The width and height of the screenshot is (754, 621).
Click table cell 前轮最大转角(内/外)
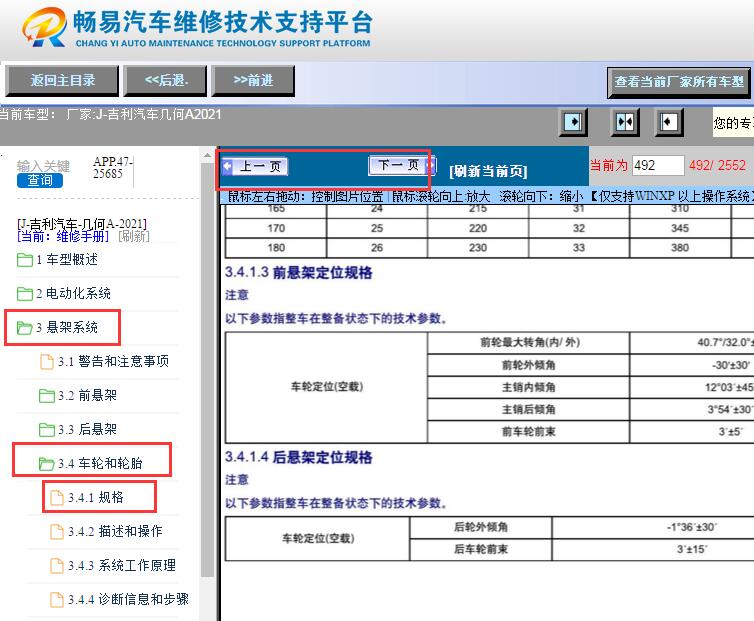point(529,342)
